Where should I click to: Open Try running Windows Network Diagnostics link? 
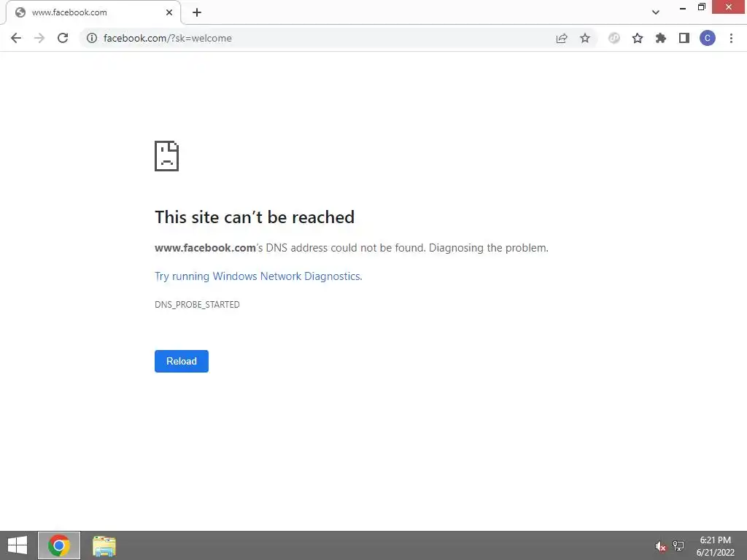[x=258, y=276]
